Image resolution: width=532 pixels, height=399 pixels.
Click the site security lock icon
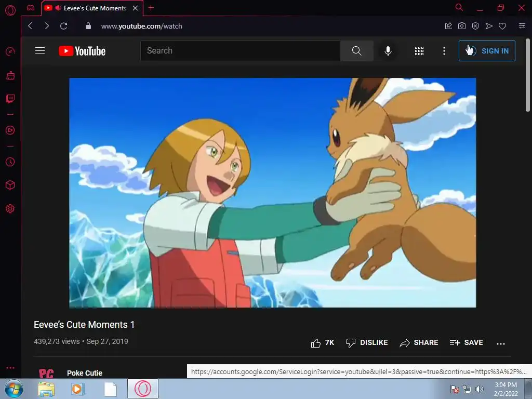pyautogui.click(x=88, y=26)
